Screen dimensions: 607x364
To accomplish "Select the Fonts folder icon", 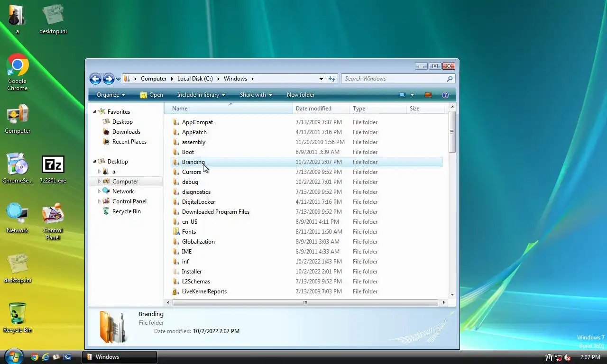I will coord(176,232).
